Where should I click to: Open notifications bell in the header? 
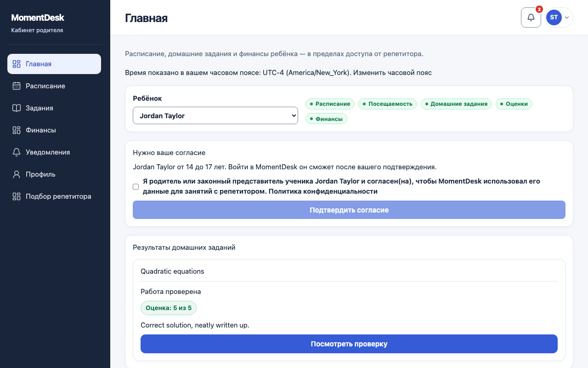(x=531, y=17)
